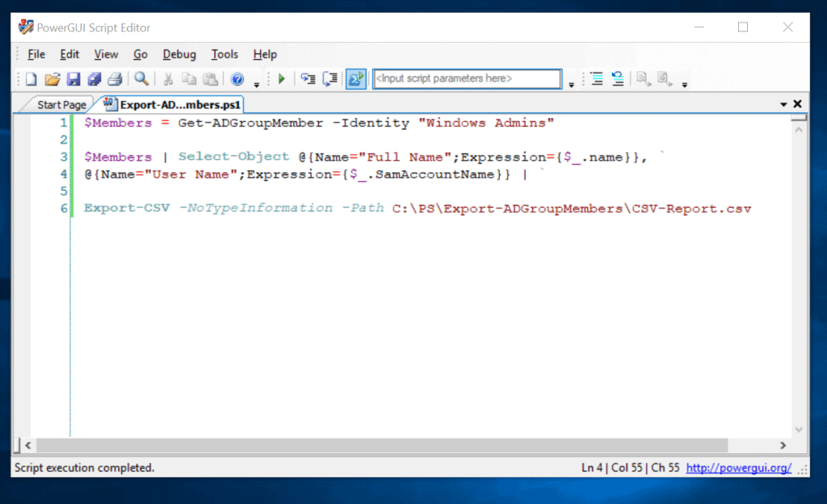Image resolution: width=827 pixels, height=504 pixels.
Task: Open the tab list dropdown arrow
Action: tap(783, 103)
